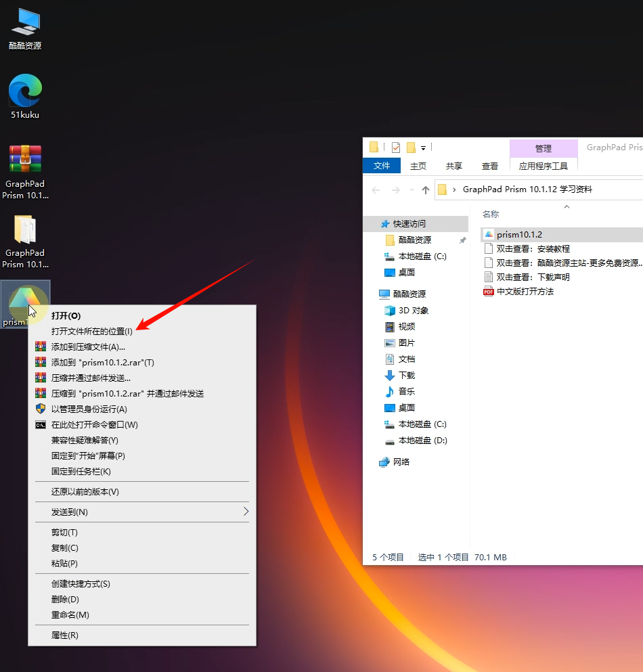Switch to the 查看 ribbon tab

489,166
